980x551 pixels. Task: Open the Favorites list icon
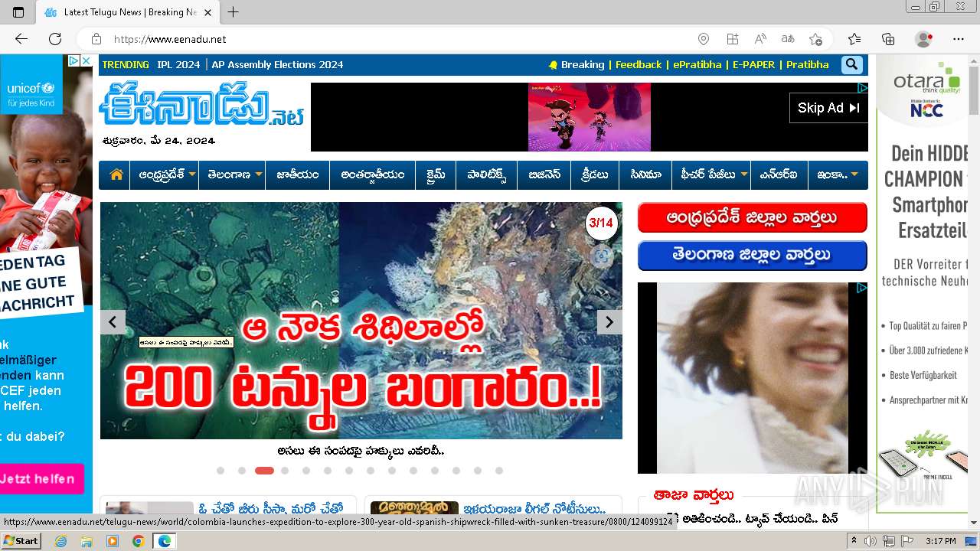click(854, 39)
